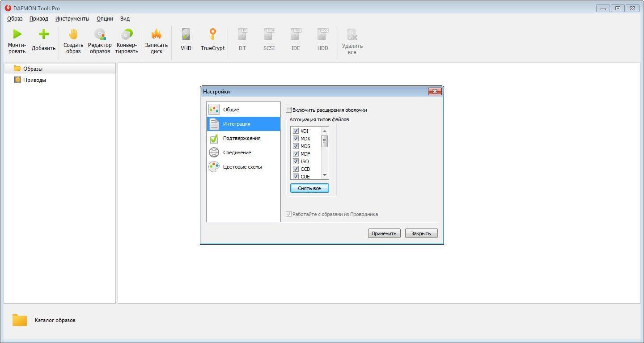Click the file types list scroll-up arrow

point(325,131)
